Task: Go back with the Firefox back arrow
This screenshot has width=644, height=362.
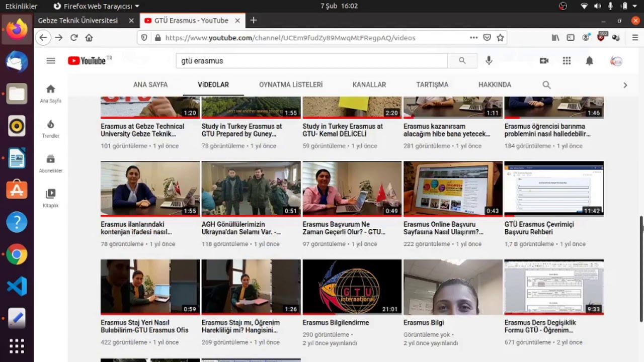Action: point(43,38)
